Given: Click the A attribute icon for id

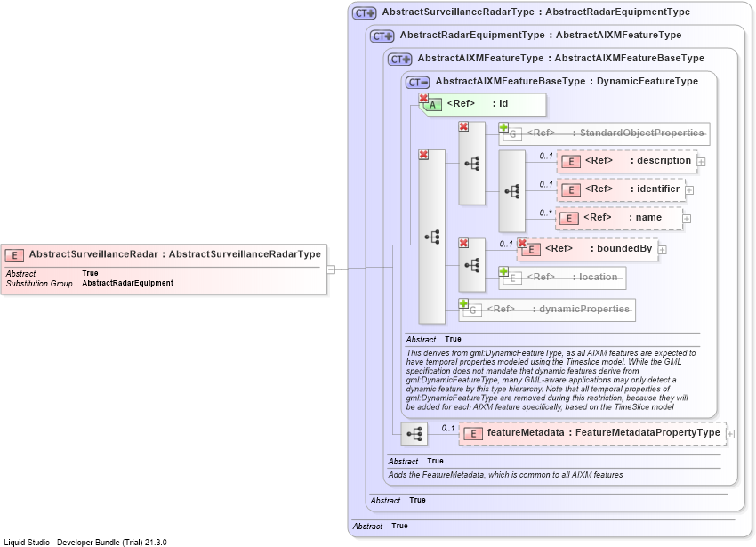Looking at the screenshot, I should [433, 105].
